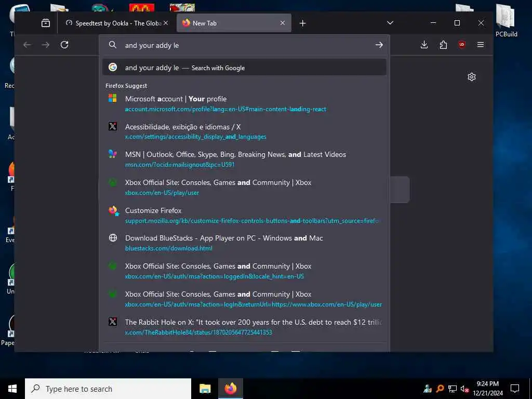Image resolution: width=532 pixels, height=399 pixels.
Task: Click X logo beside The Rabbit Hole
Action: point(113,321)
